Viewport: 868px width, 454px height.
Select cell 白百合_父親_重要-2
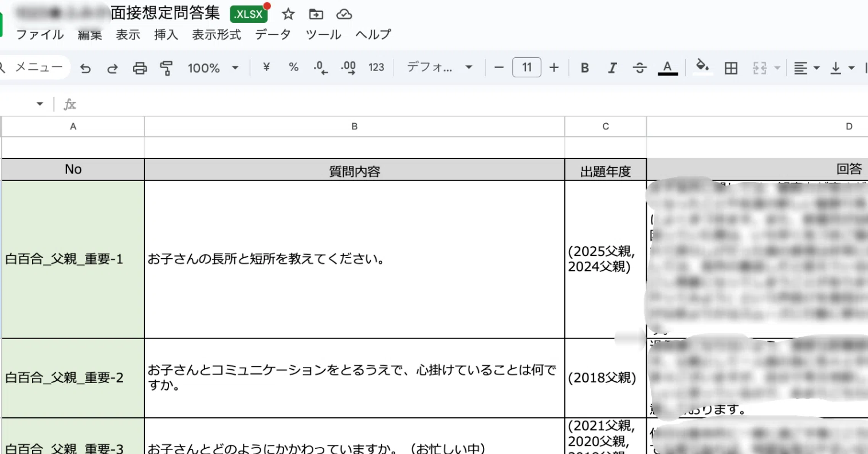tap(73, 378)
